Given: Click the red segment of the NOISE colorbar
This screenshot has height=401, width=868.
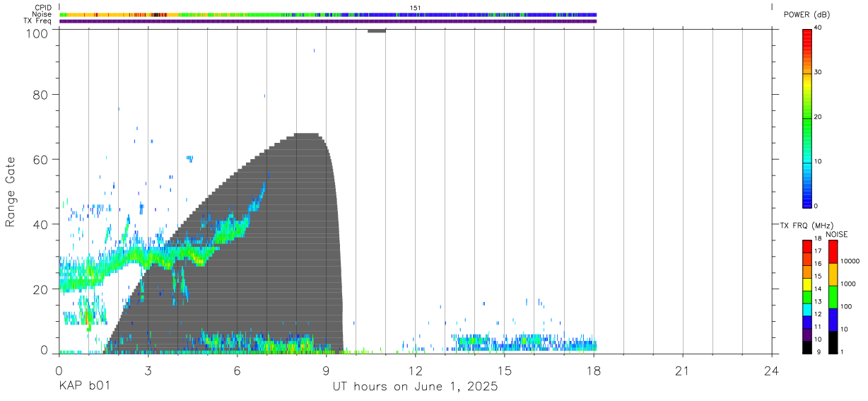Looking at the screenshot, I should pyautogui.click(x=833, y=252).
